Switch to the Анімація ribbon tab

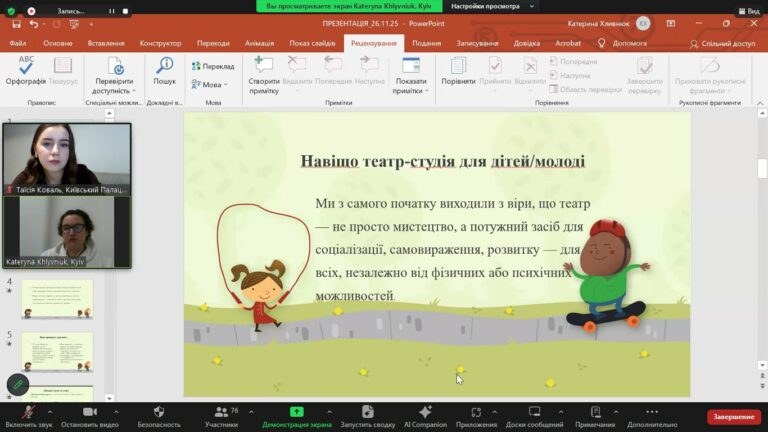click(259, 43)
